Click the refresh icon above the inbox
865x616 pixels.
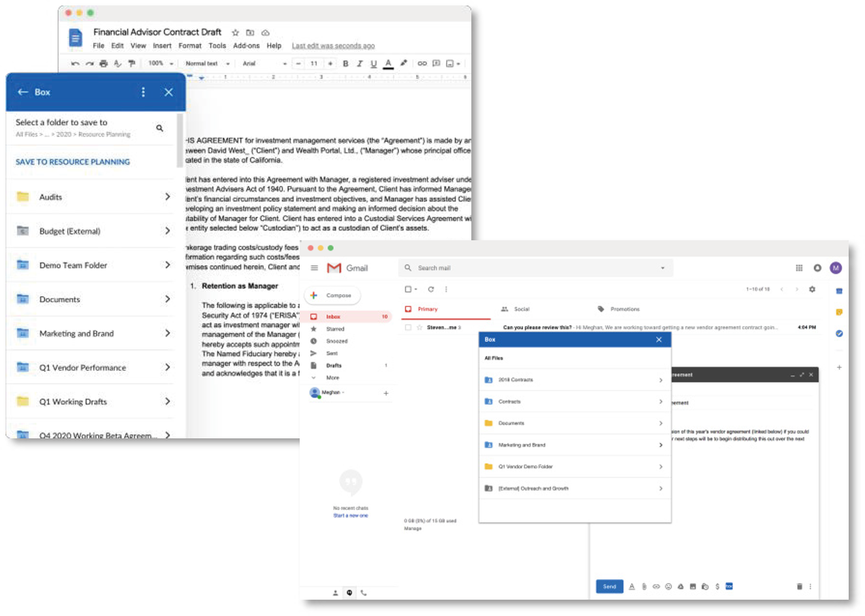430,289
